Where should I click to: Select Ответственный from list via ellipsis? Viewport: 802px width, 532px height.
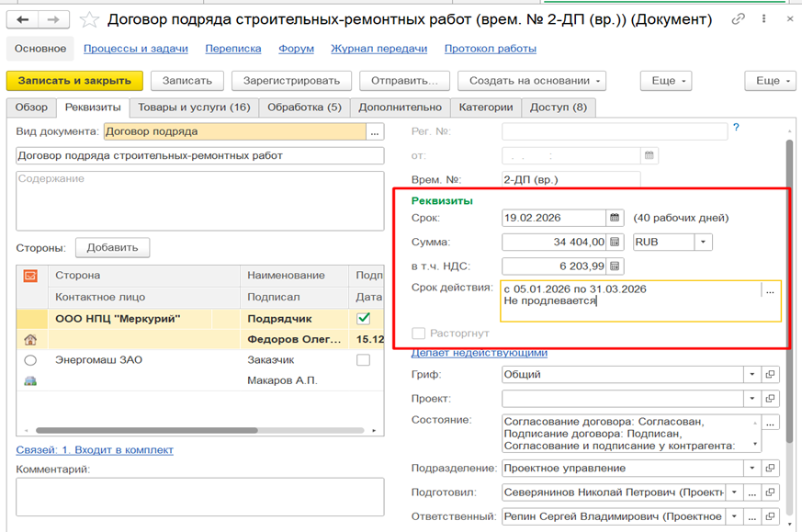(x=751, y=516)
